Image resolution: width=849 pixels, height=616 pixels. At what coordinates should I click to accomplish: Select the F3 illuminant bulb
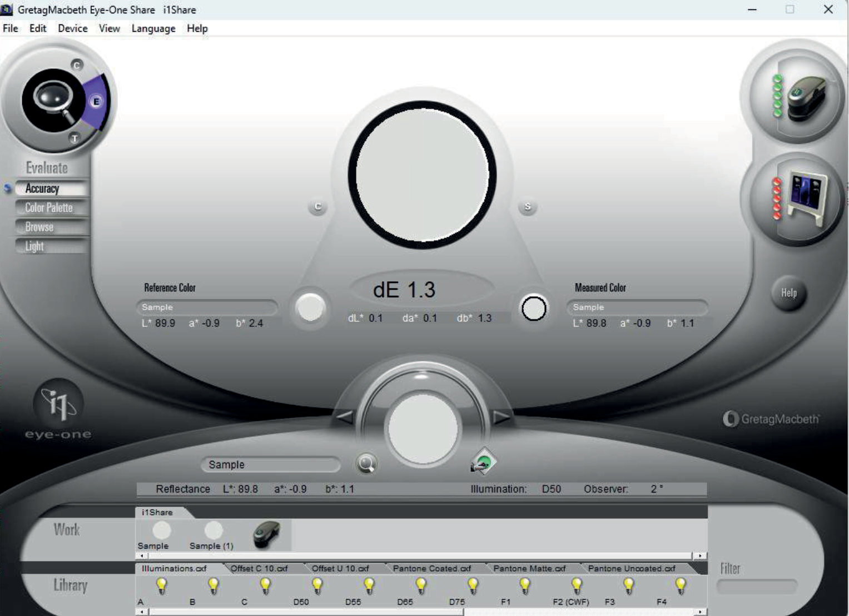point(628,586)
